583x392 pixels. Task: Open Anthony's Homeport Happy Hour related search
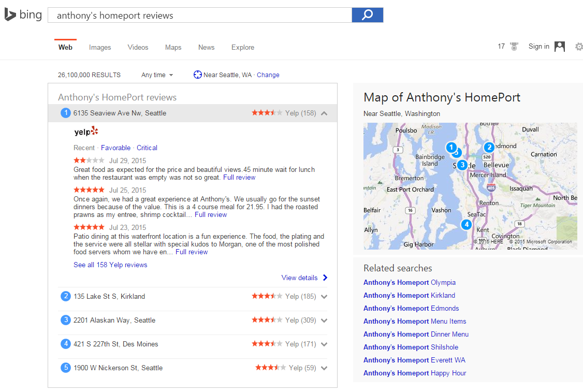pos(415,373)
